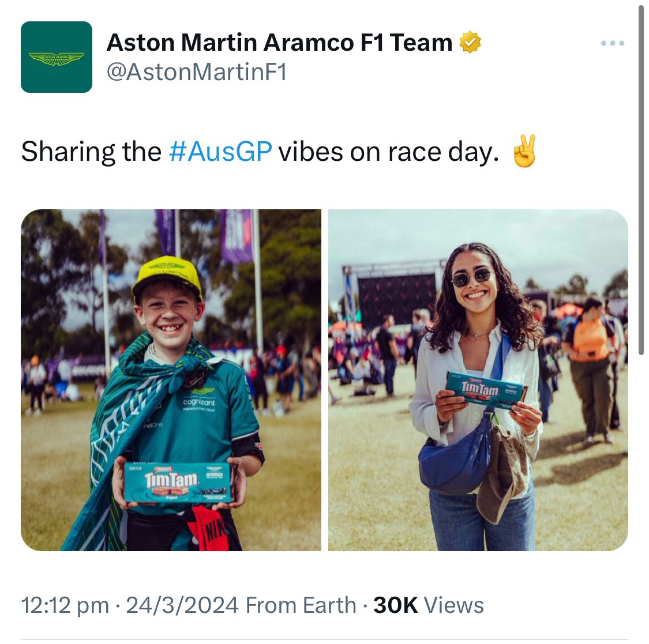Screen dimensions: 649x644
Task: Visit the @AstonMartinF1 handle
Action: point(197,73)
